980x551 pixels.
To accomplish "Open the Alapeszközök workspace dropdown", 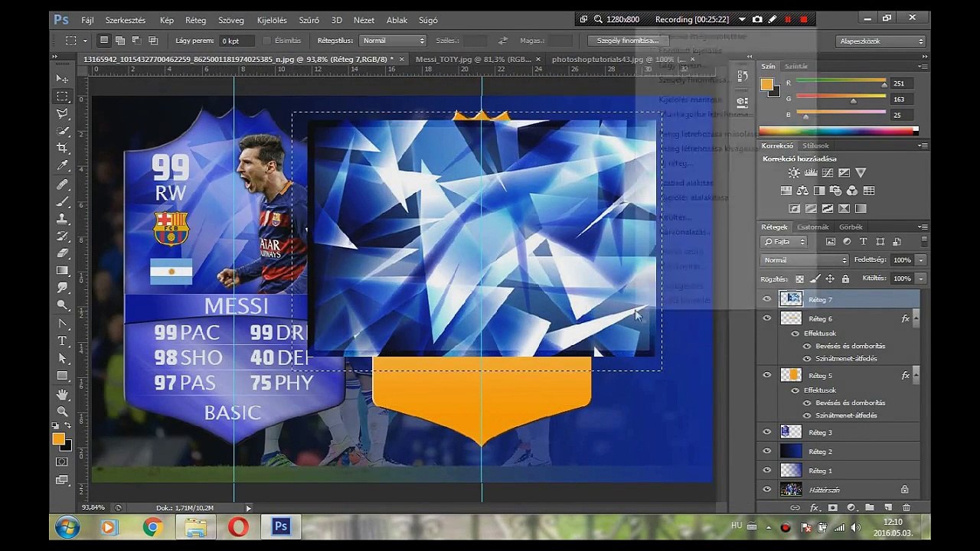I will coord(881,41).
